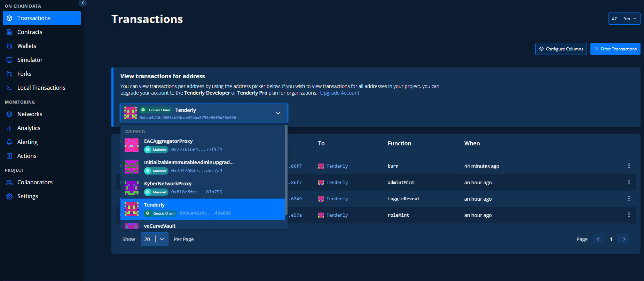Image resolution: width=644 pixels, height=281 pixels.
Task: Go to the previous page arrow
Action: (599, 239)
